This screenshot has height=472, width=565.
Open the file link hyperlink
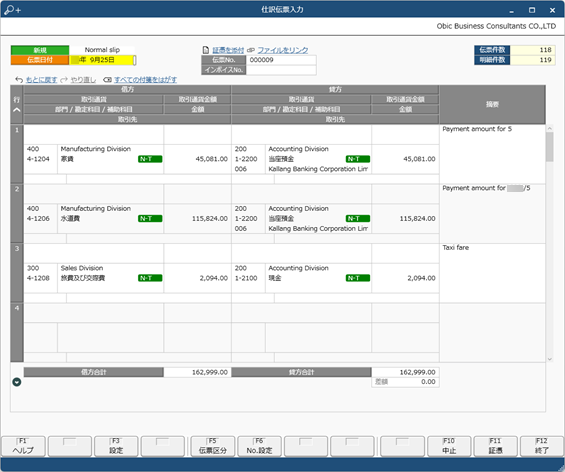pyautogui.click(x=282, y=50)
